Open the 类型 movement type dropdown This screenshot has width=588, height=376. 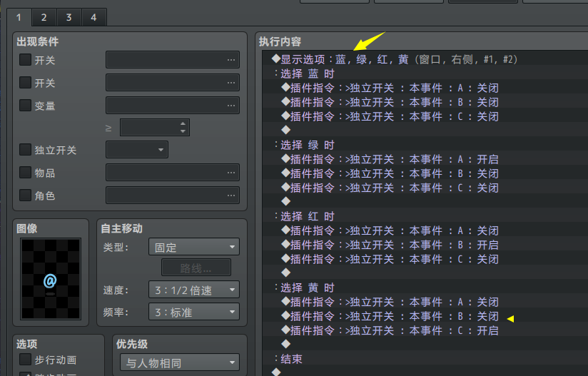pyautogui.click(x=193, y=248)
